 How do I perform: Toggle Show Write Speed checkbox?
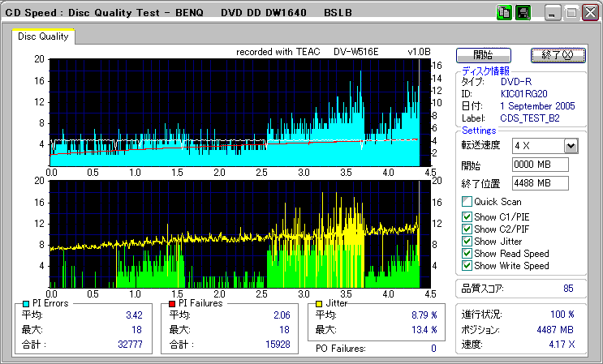point(467,265)
